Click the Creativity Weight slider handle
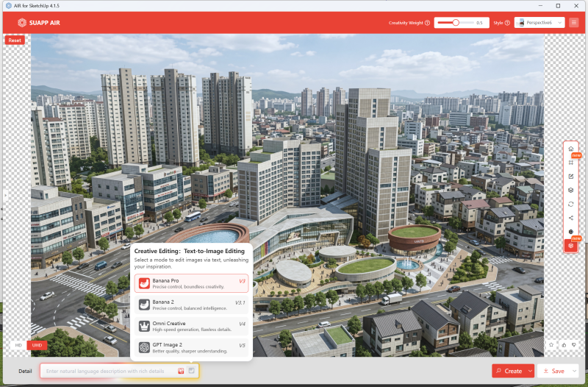Image resolution: width=588 pixels, height=387 pixels. [456, 23]
